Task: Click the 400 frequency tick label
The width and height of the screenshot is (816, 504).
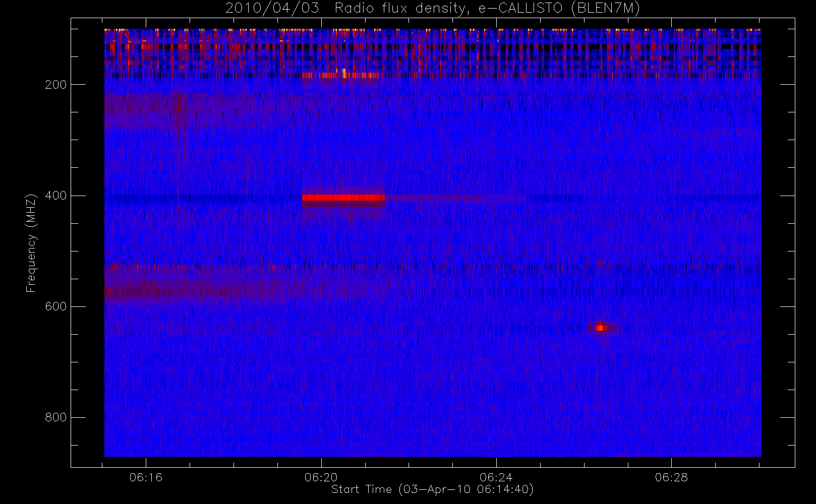Action: (x=55, y=196)
